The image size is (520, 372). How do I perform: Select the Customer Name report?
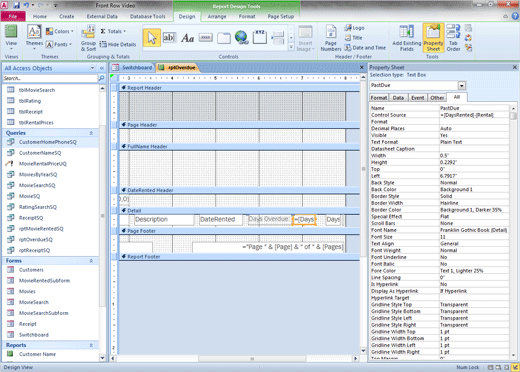click(x=37, y=354)
